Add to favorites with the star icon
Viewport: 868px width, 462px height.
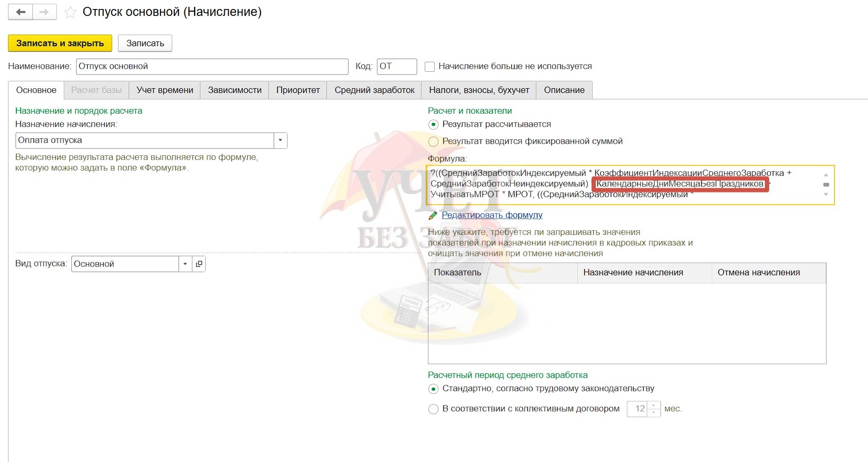click(x=70, y=12)
